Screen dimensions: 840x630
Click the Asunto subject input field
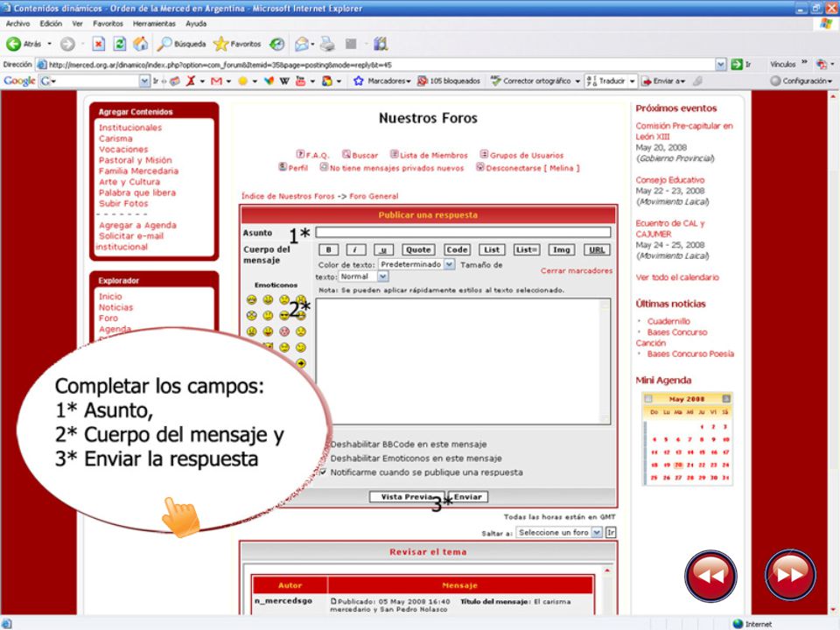(x=463, y=232)
